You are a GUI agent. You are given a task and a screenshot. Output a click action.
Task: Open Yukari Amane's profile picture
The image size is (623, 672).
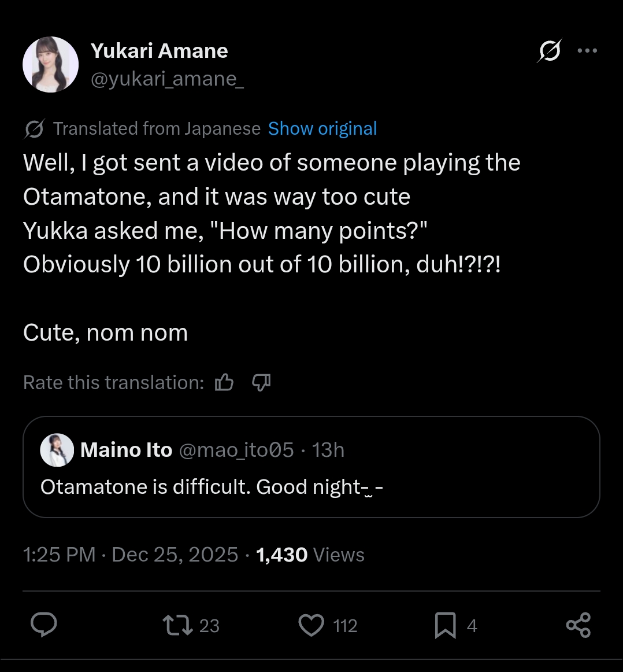coord(50,64)
